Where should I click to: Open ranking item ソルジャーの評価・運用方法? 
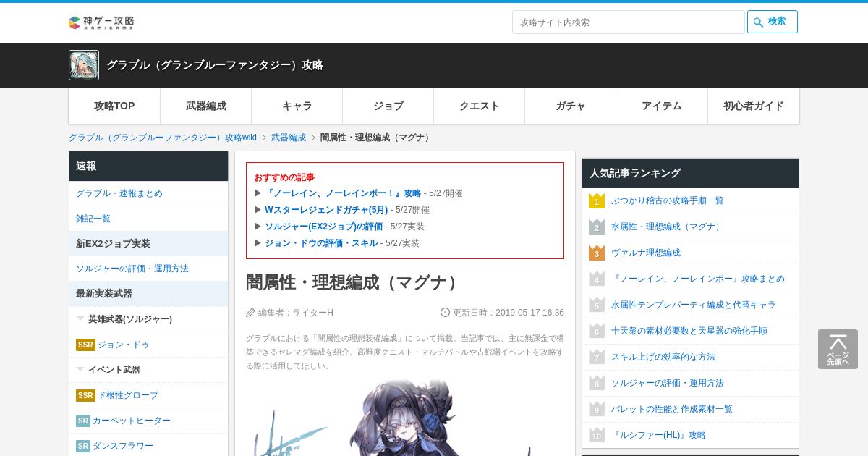point(668,383)
